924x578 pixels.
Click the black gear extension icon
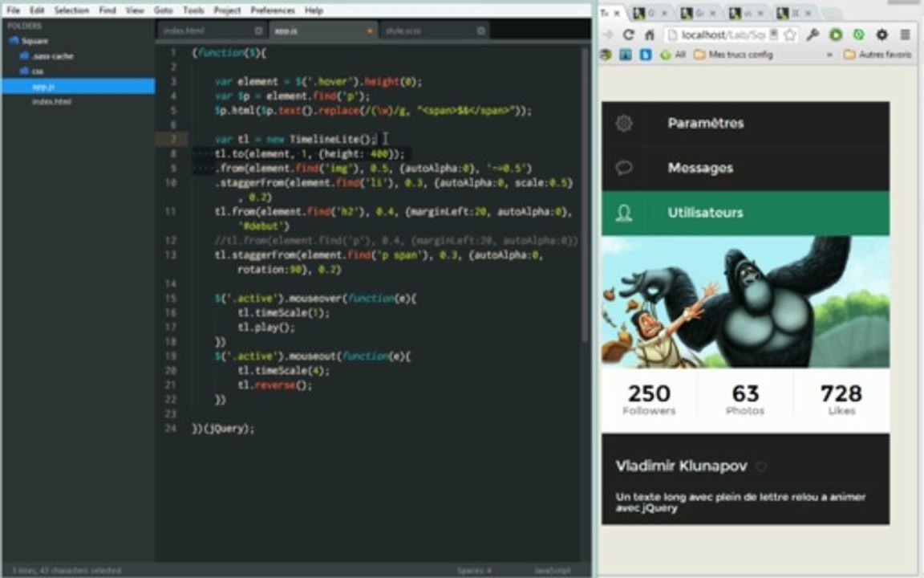click(x=881, y=35)
